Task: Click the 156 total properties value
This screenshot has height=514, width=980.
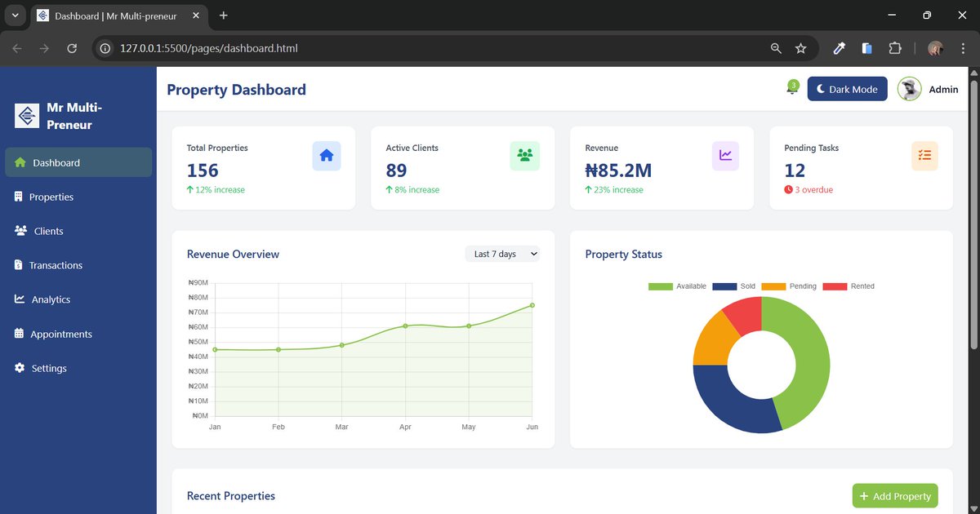Action: click(203, 170)
